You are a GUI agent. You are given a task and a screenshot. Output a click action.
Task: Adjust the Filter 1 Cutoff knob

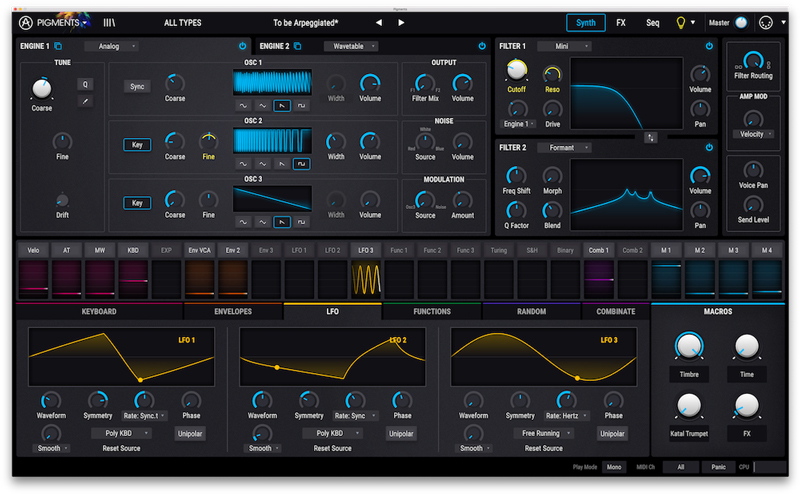[x=516, y=70]
